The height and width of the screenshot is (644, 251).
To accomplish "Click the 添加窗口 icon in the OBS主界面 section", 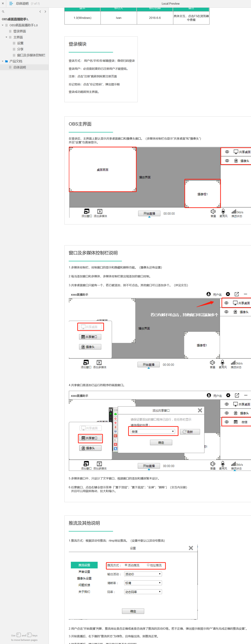I will [87, 211].
